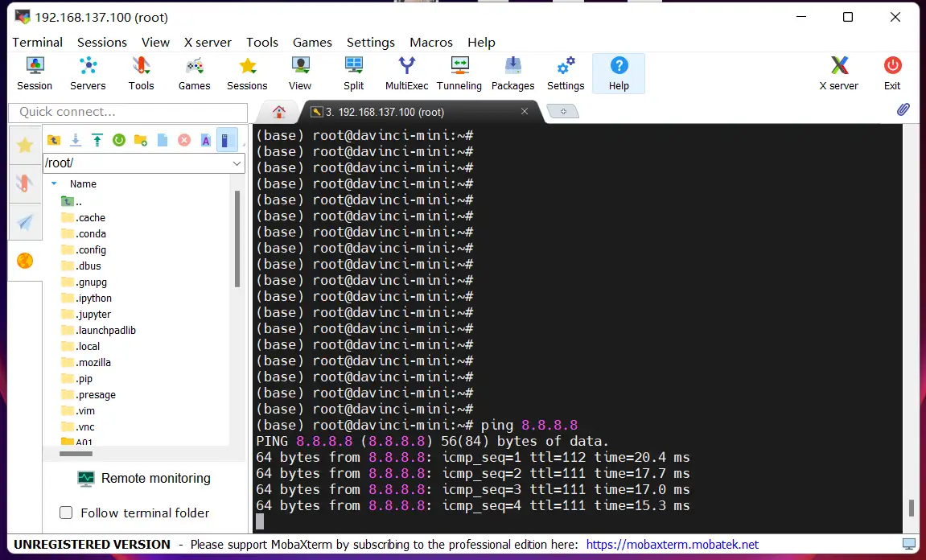Image resolution: width=926 pixels, height=560 pixels.
Task: Upload files with green up arrow icon
Action: (x=97, y=140)
